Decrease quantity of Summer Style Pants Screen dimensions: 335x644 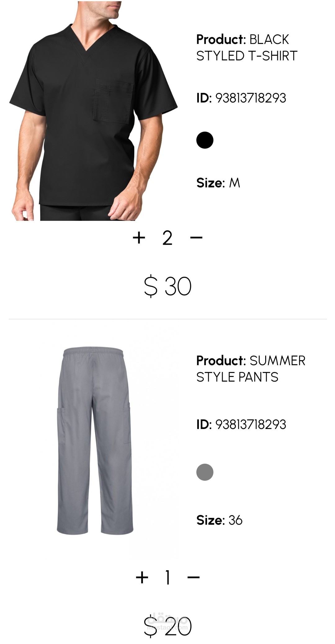pyautogui.click(x=194, y=577)
